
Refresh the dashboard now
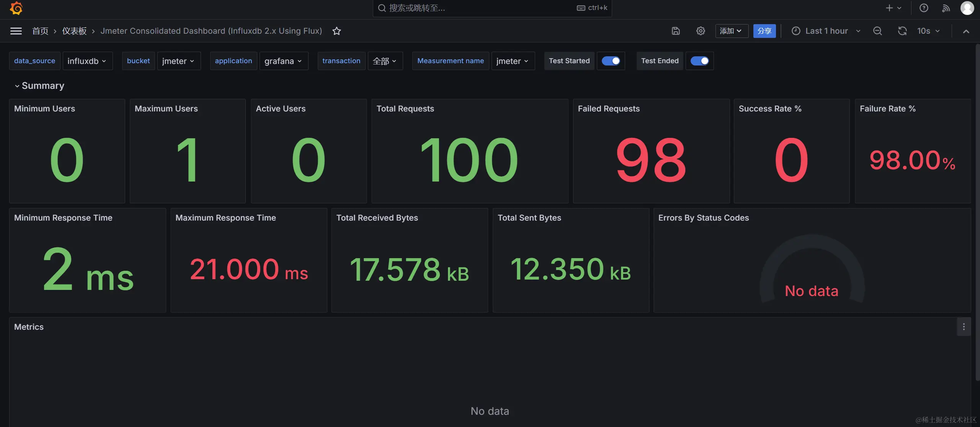point(902,31)
